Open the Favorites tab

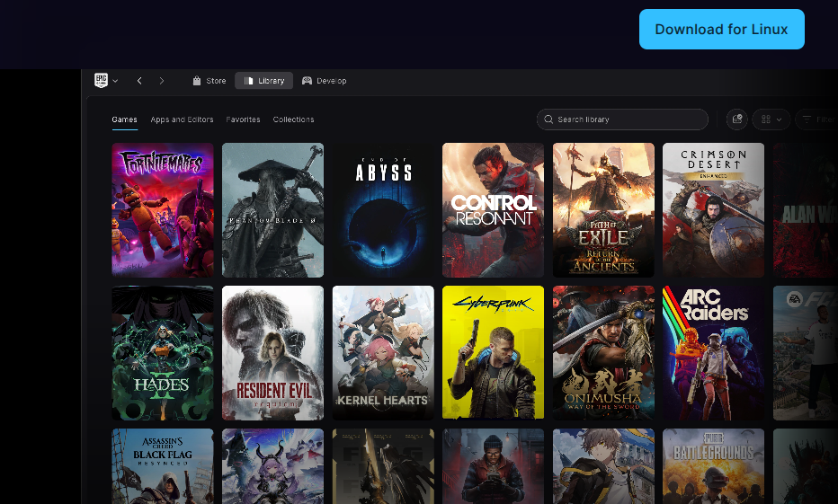[x=243, y=119]
